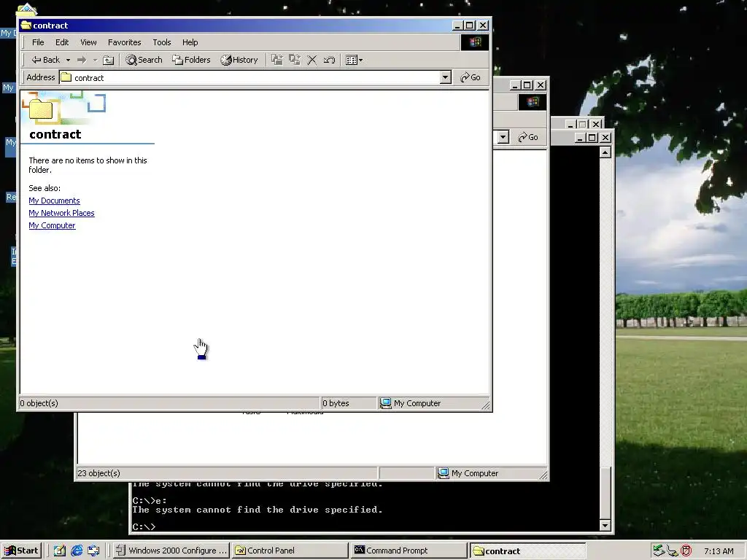Open the View menu
This screenshot has height=560, width=747.
88,42
